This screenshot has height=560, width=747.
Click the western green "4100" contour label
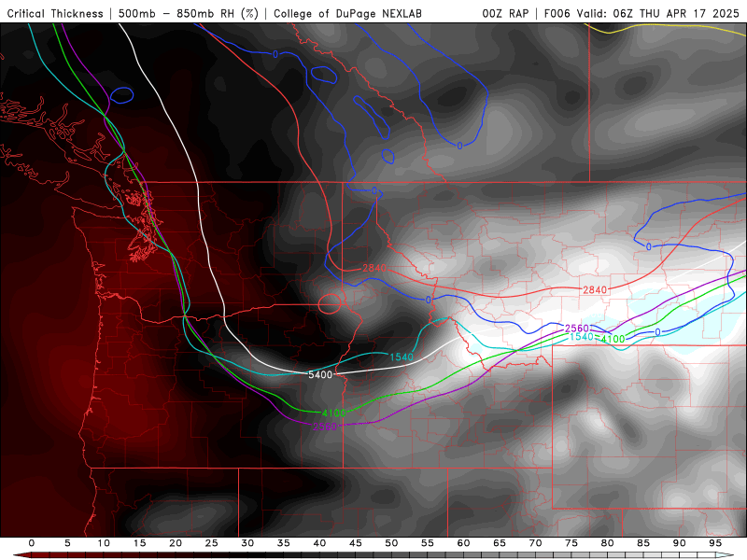pos(333,413)
